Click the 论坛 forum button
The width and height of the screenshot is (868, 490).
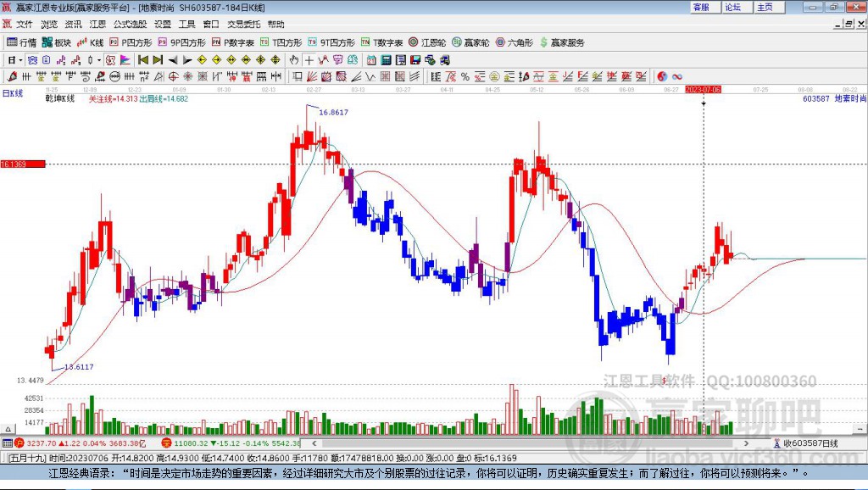pyautogui.click(x=732, y=7)
